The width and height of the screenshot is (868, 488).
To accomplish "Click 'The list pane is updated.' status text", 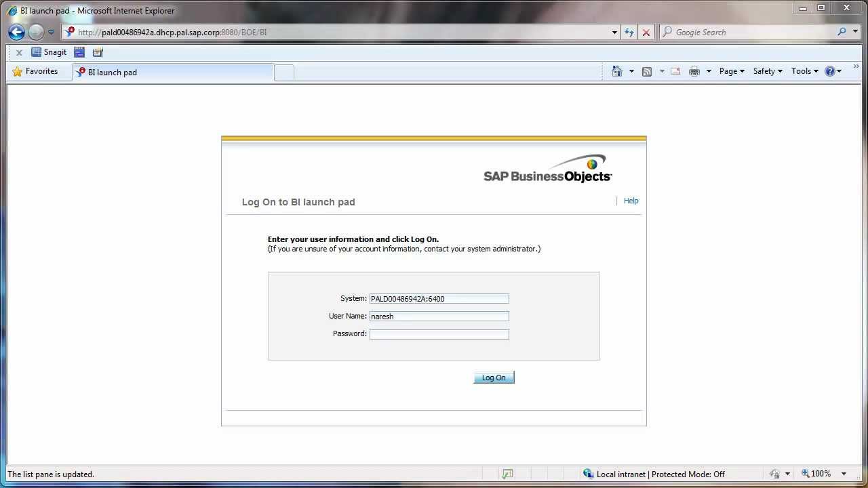I will click(x=51, y=474).
